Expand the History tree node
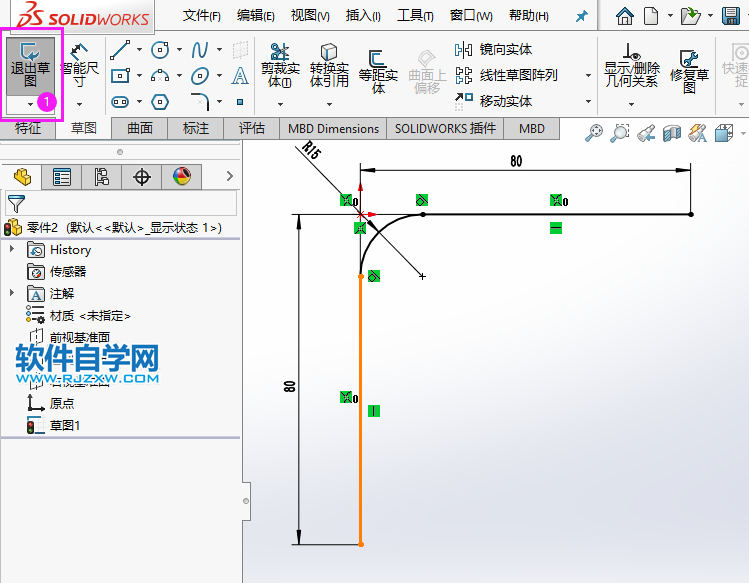 click(x=12, y=248)
